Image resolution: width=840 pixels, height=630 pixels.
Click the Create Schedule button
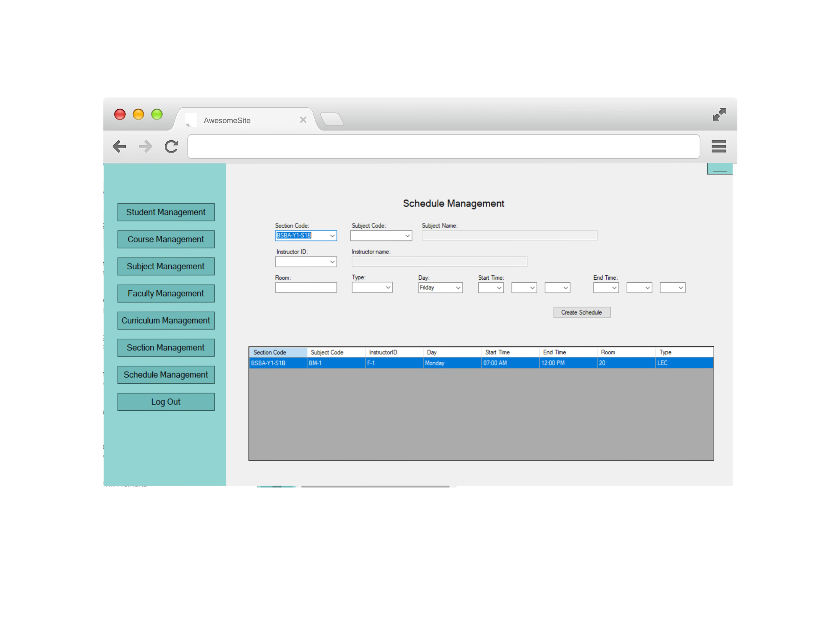click(581, 312)
